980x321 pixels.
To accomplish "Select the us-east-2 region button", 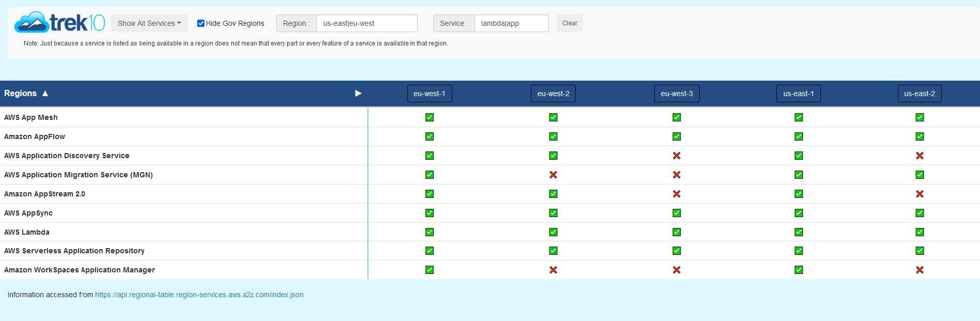I will (919, 94).
